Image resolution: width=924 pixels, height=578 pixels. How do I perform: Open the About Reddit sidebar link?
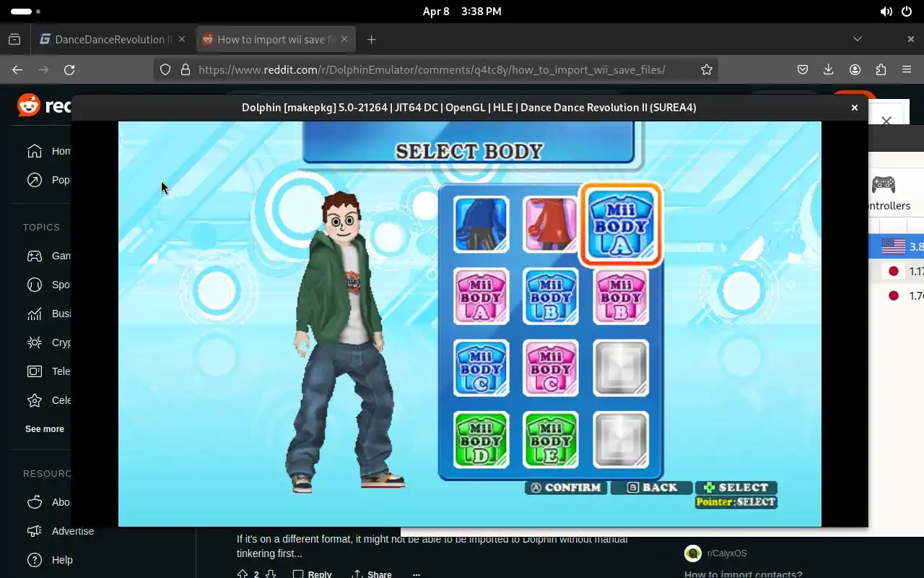48,502
